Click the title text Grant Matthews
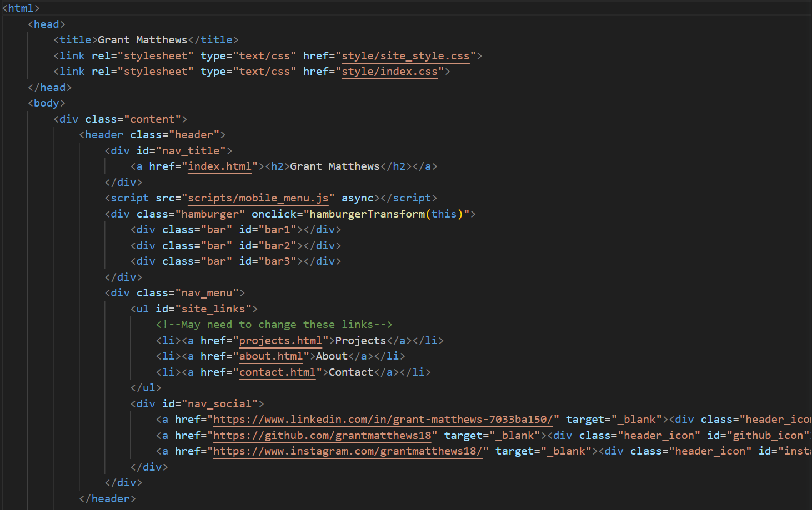The height and width of the screenshot is (510, 812). pos(143,40)
